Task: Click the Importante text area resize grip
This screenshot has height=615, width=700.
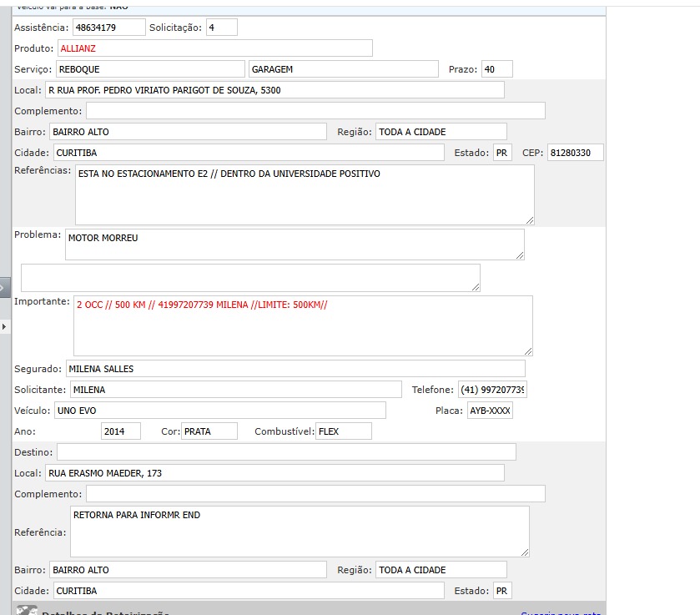Action: (529, 351)
